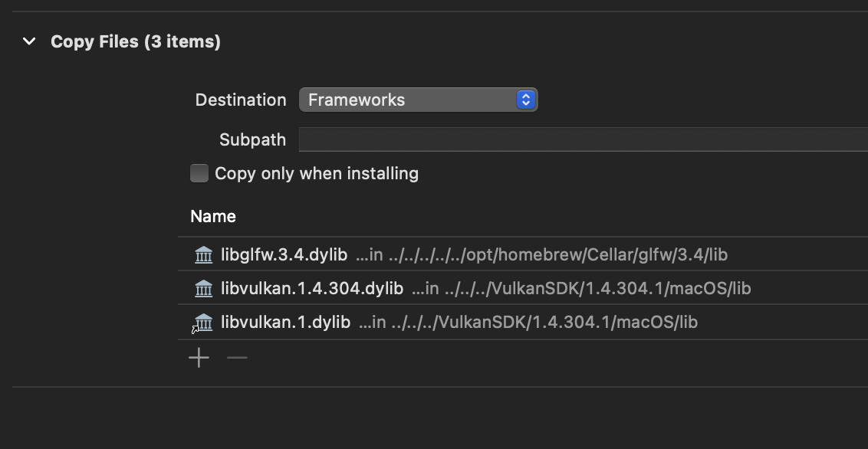Add a file with the plus button
868x449 pixels.
(199, 358)
